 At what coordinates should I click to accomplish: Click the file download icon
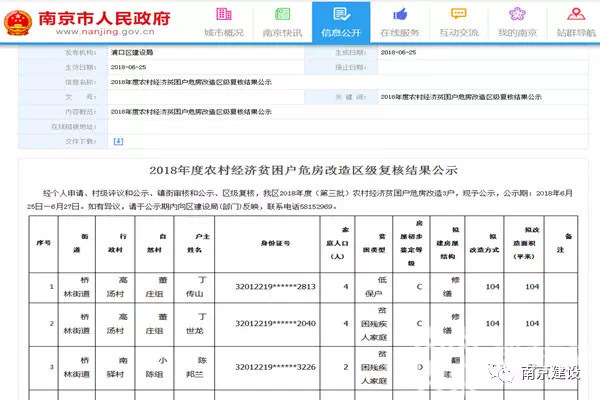tap(118, 141)
